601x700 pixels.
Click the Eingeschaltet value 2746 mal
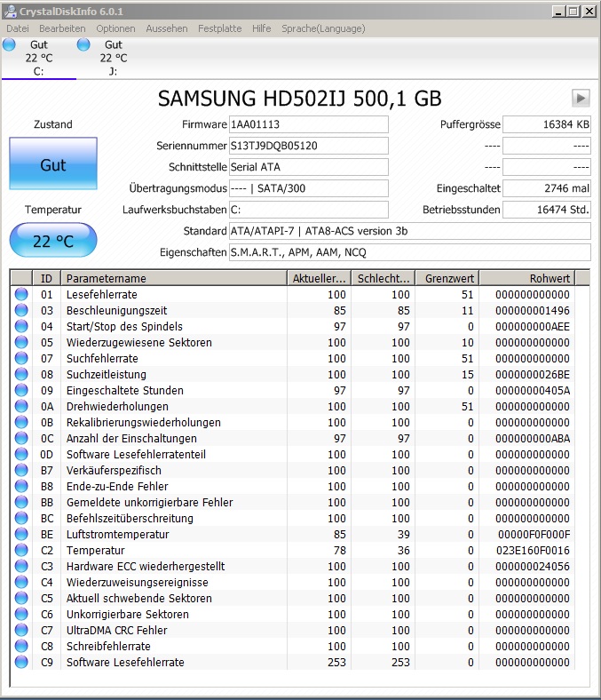click(547, 188)
